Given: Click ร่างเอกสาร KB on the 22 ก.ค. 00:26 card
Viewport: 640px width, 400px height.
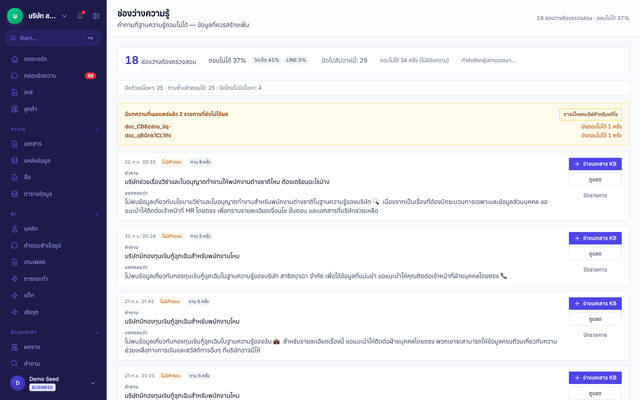Looking at the screenshot, I should (595, 238).
